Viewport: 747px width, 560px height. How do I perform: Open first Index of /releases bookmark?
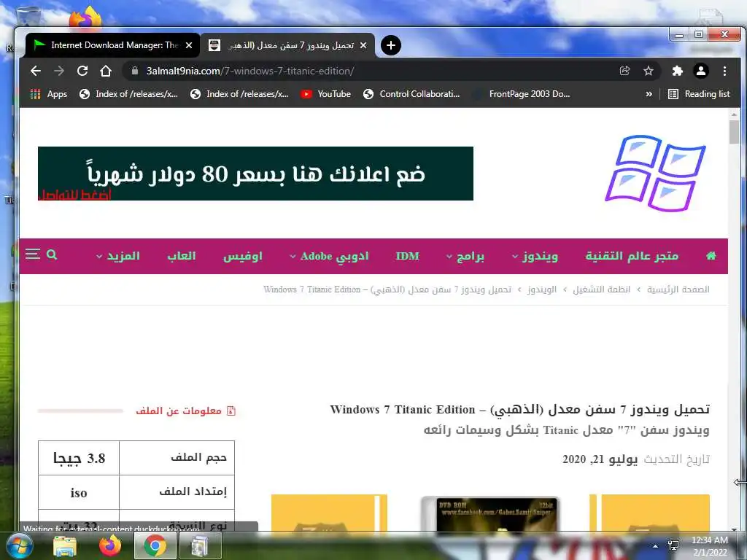[x=128, y=94]
